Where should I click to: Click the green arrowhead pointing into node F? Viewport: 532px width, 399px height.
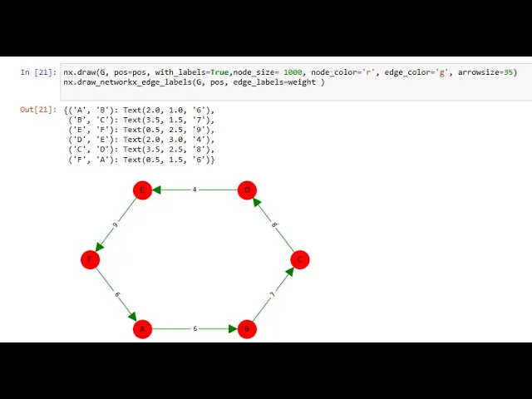point(100,247)
